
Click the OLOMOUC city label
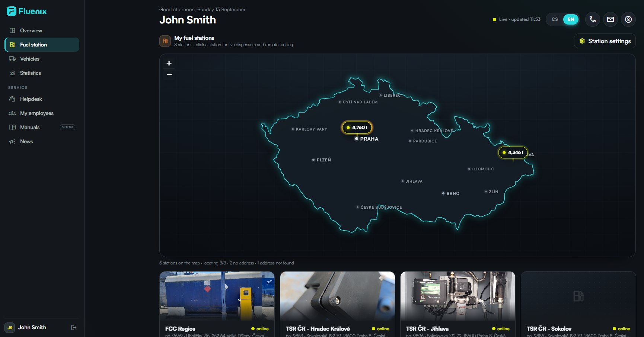click(483, 169)
